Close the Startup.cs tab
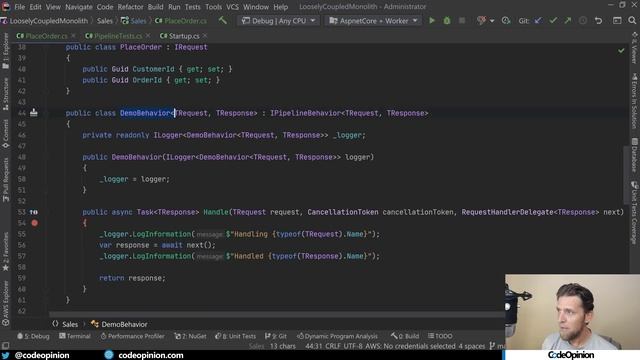 tap(205, 36)
